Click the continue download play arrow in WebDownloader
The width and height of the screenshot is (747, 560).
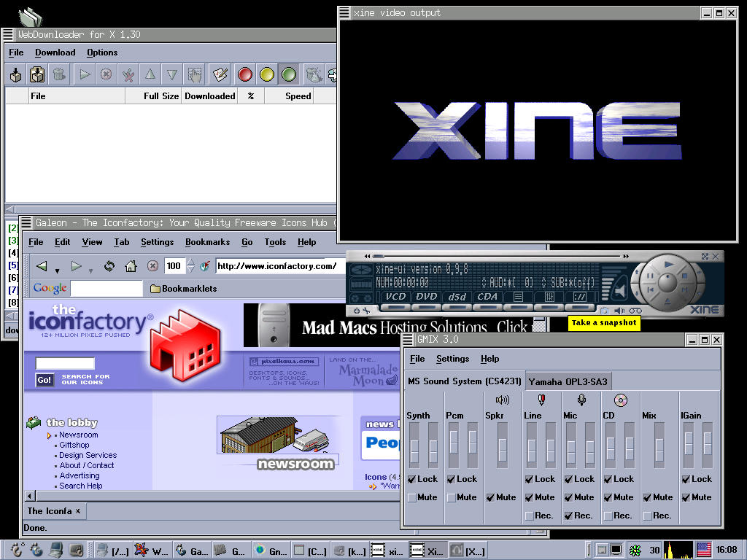coord(85,74)
